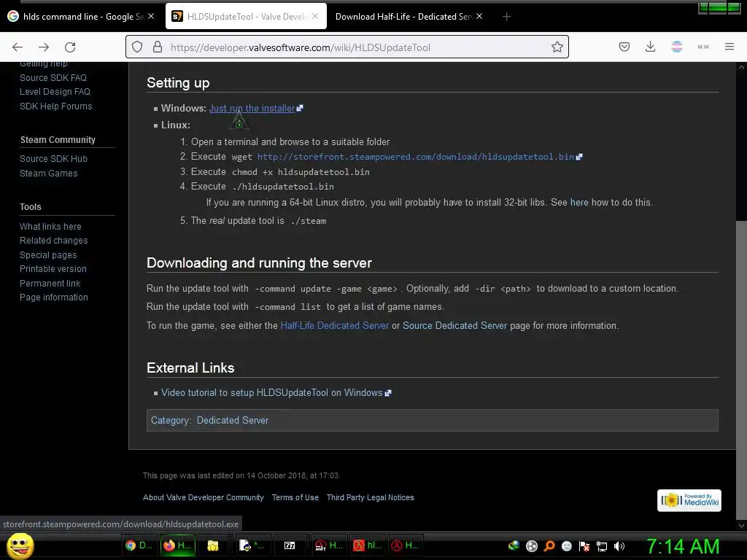Bookmark this page with the star
The image size is (747, 560).
pos(557,47)
